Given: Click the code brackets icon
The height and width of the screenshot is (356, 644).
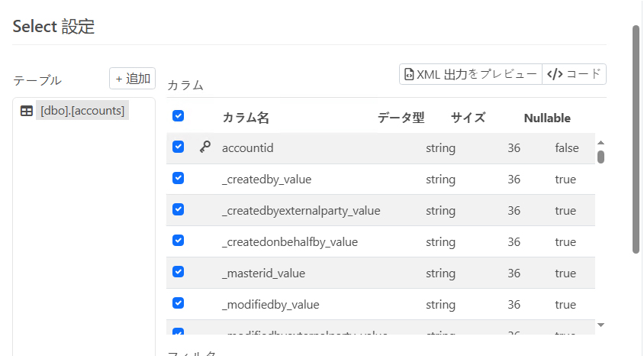Looking at the screenshot, I should pyautogui.click(x=555, y=74).
